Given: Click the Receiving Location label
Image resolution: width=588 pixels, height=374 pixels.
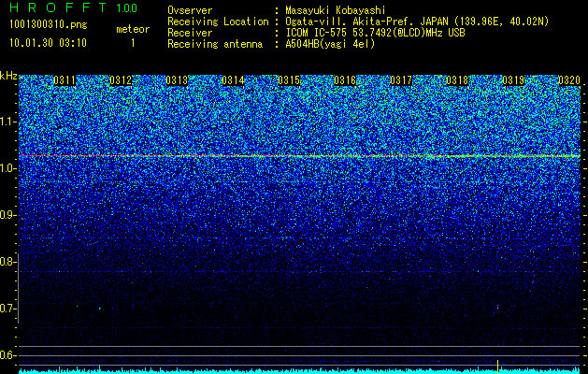Looking at the screenshot, I should [218, 22].
